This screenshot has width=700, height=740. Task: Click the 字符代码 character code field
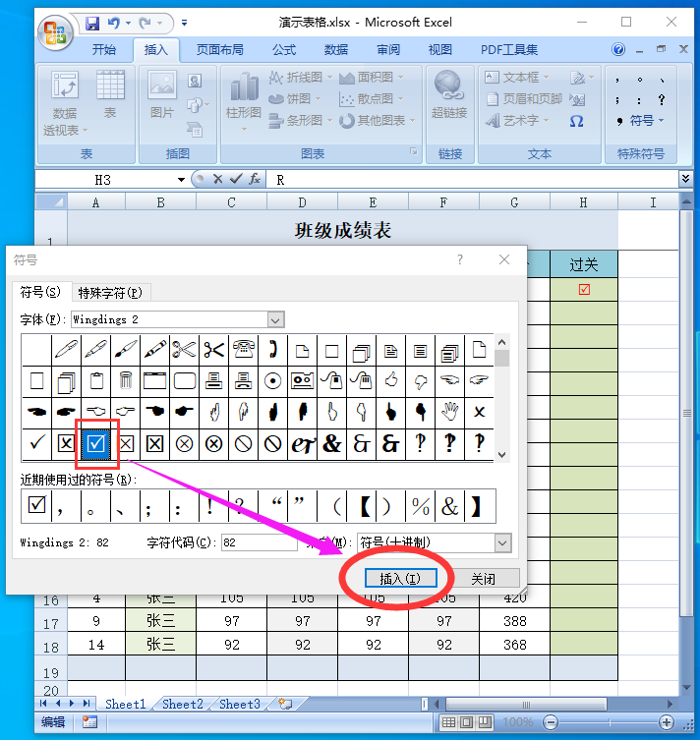point(260,542)
